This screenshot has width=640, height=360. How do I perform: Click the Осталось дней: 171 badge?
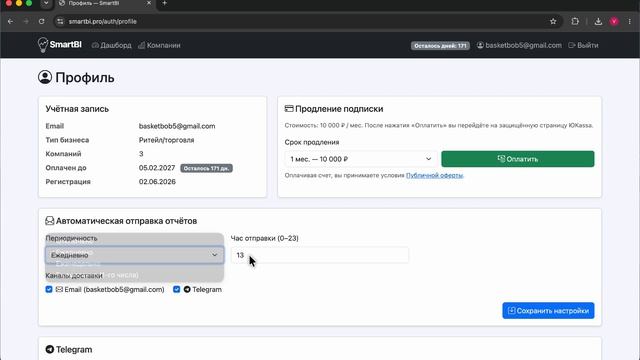[x=440, y=46]
